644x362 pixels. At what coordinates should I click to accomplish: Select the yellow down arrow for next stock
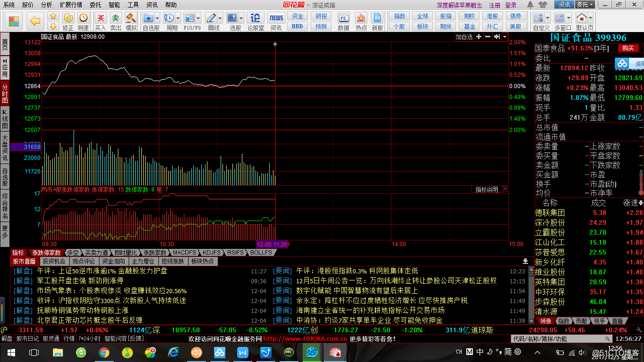[x=53, y=26]
